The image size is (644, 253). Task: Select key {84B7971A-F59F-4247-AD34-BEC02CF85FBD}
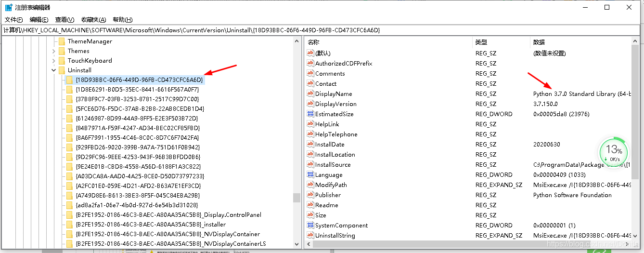click(x=138, y=128)
